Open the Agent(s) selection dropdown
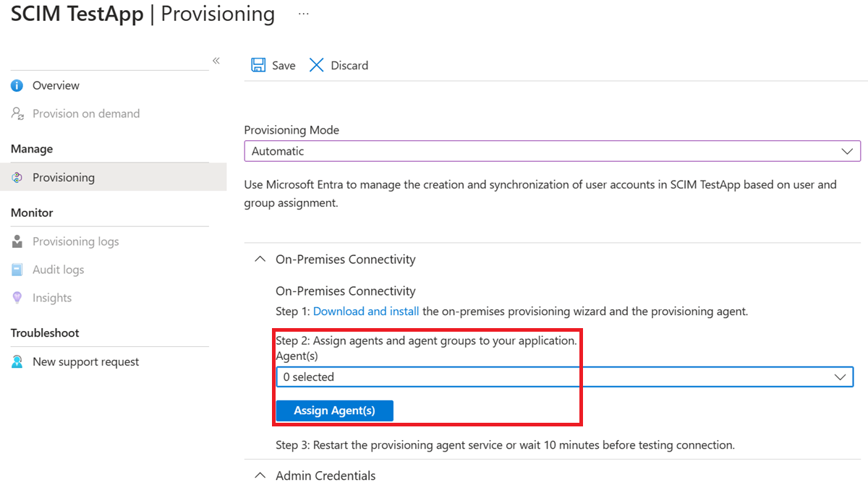The width and height of the screenshot is (868, 490). [839, 377]
